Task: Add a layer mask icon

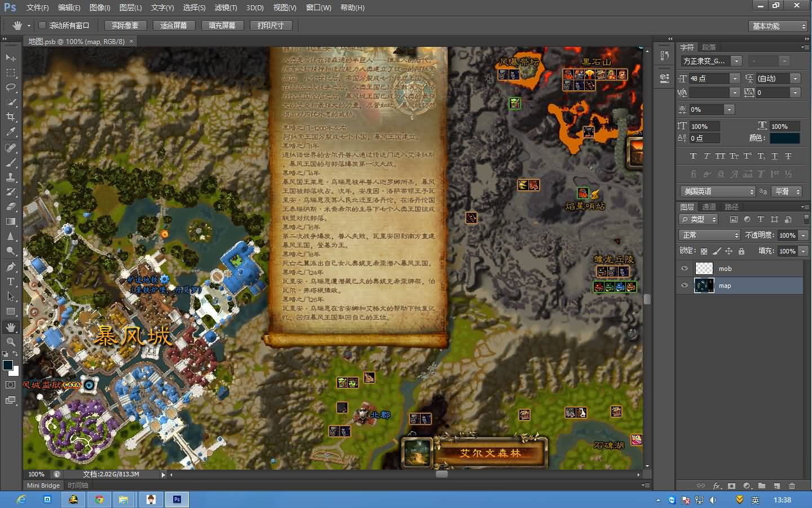Action: click(x=731, y=485)
